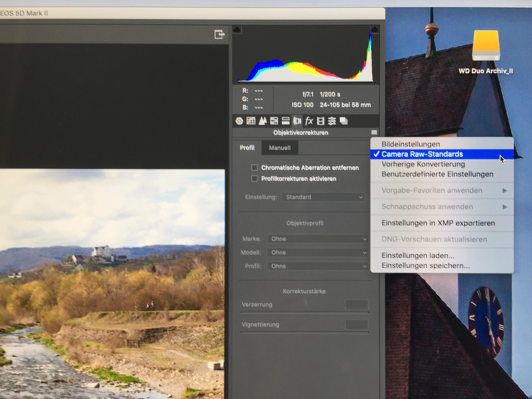Open the Tone Curve panel icon

[x=251, y=121]
